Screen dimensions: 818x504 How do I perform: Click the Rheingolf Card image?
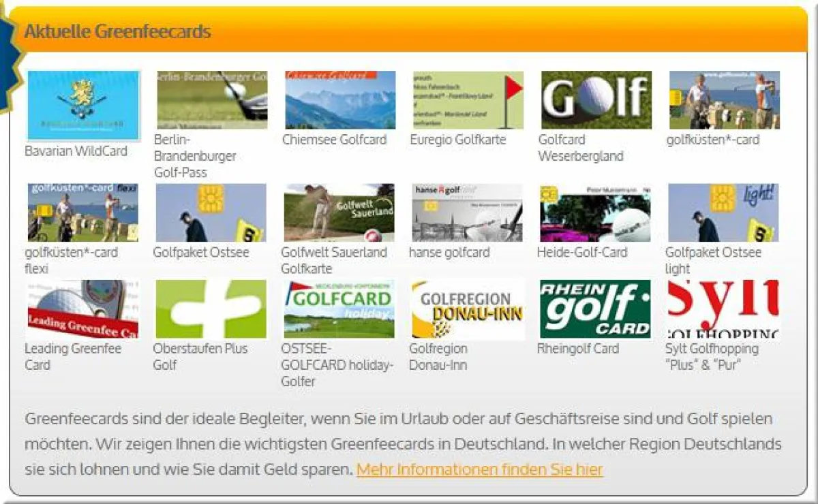click(x=594, y=308)
